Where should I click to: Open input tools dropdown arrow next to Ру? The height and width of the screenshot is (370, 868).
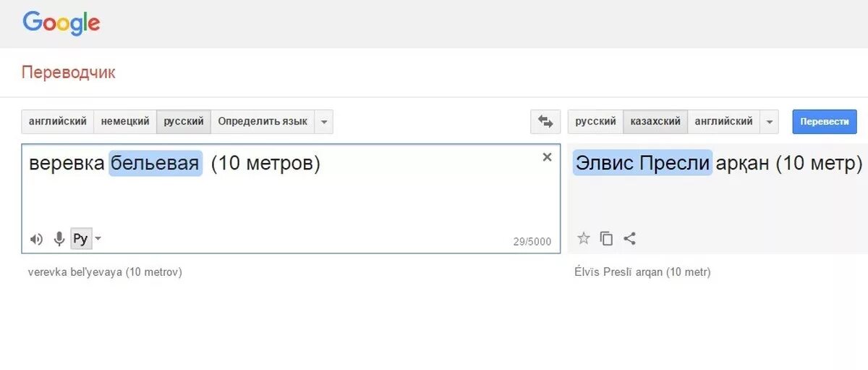(98, 239)
